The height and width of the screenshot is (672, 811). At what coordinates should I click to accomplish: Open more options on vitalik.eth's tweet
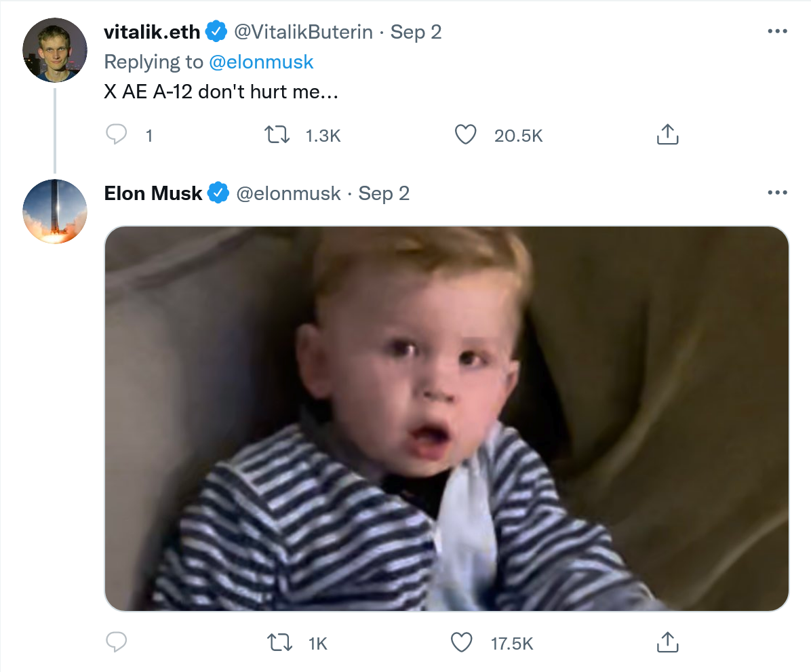(777, 32)
